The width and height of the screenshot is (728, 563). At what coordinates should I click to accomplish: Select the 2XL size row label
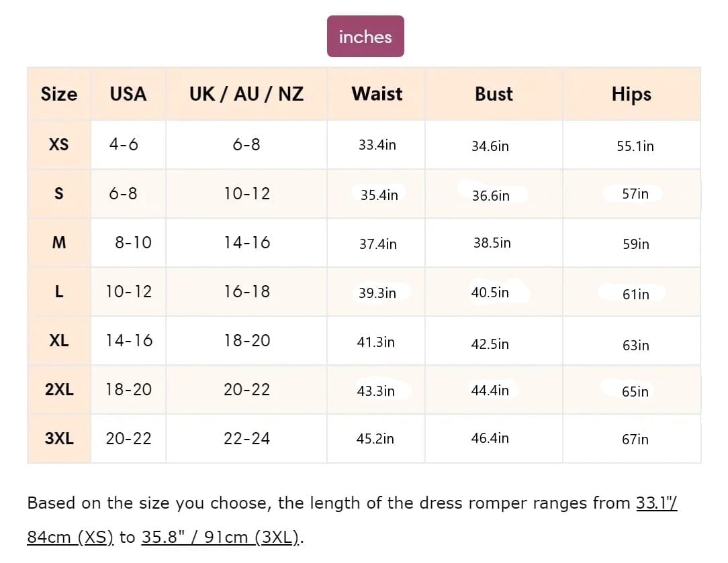point(59,390)
